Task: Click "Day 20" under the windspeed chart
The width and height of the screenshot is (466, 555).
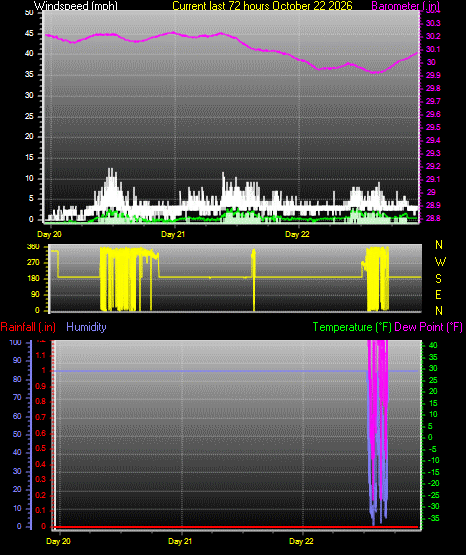Action: [49, 234]
